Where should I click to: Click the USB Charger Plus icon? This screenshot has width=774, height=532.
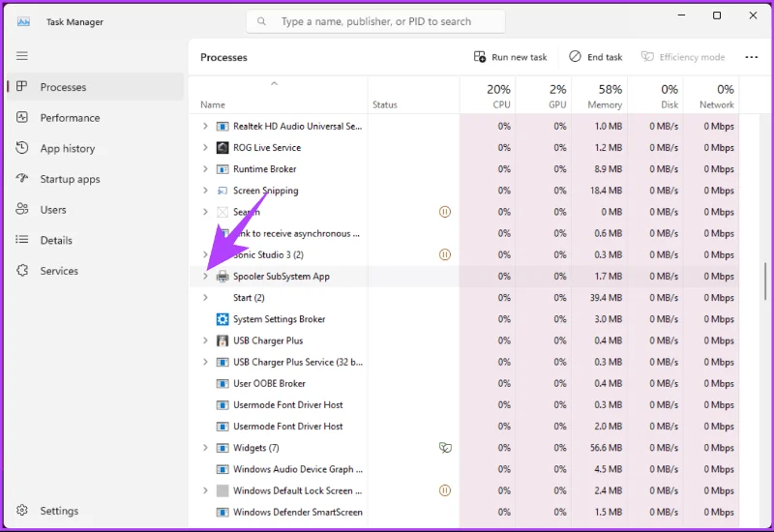coord(223,340)
